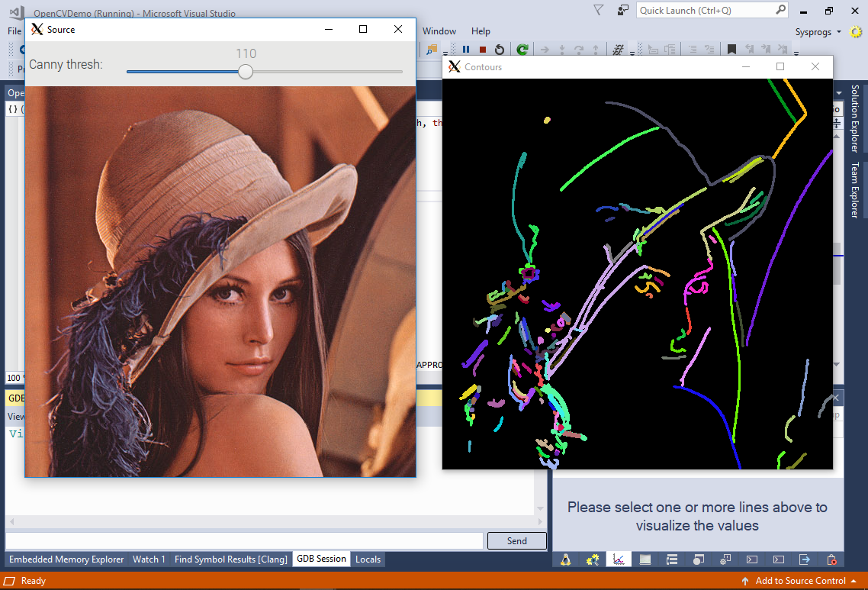Toggle bookmark with the black bookmark icon

tap(731, 50)
